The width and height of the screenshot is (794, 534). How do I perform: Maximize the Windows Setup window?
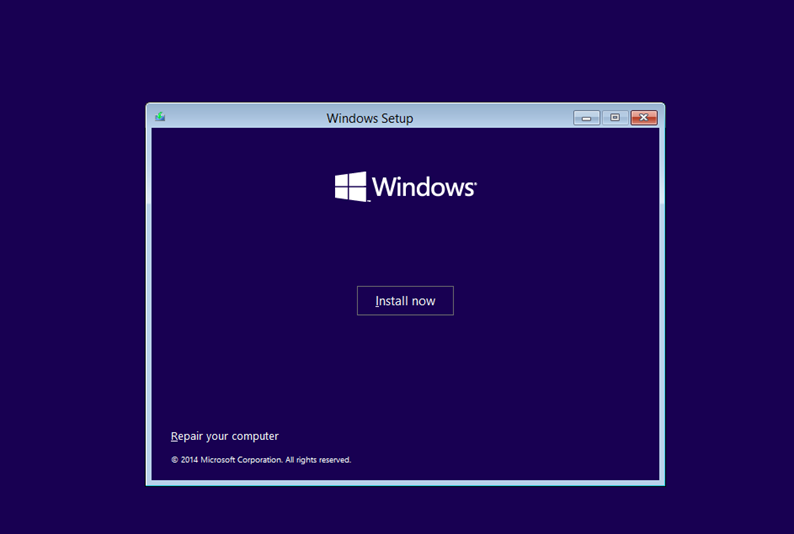pos(615,117)
